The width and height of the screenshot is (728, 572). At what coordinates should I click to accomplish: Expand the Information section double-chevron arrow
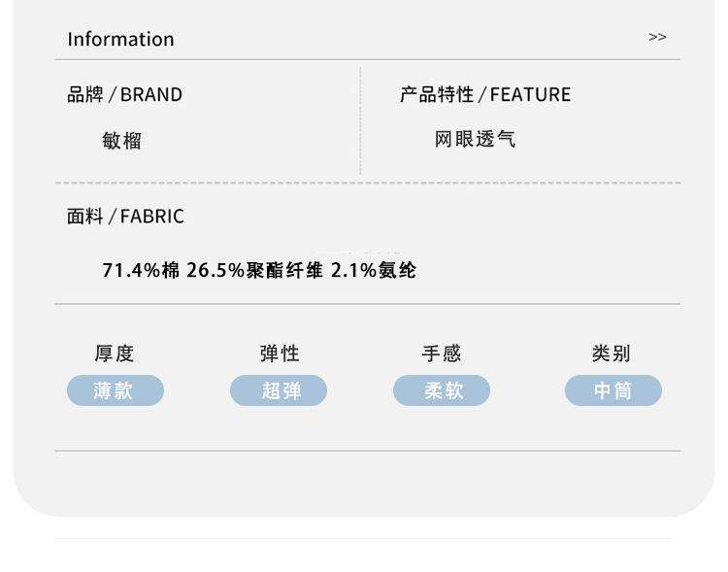657,37
